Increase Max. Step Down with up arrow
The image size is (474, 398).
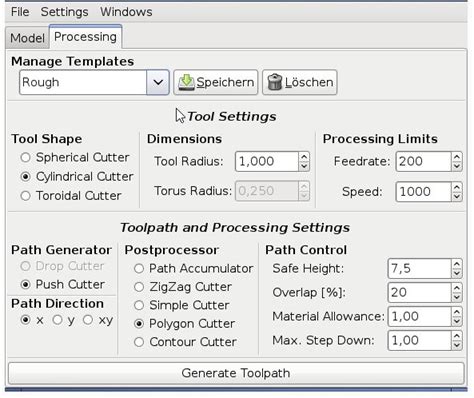click(457, 336)
